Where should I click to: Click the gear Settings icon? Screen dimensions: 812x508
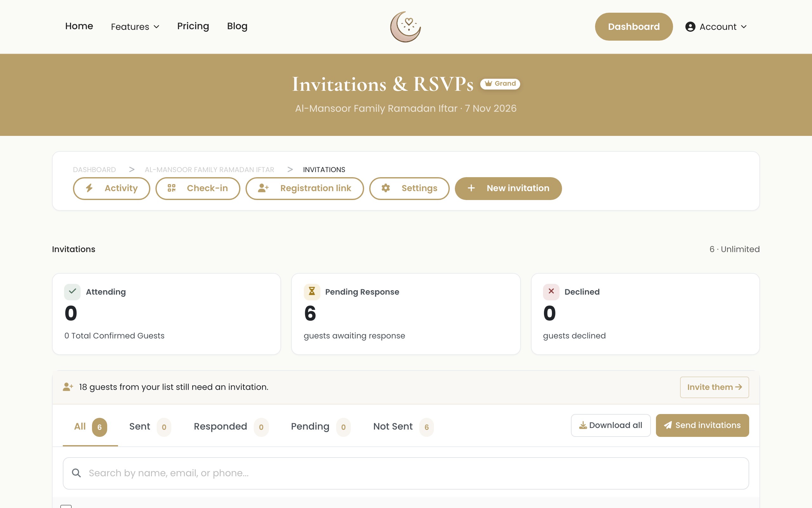point(385,188)
